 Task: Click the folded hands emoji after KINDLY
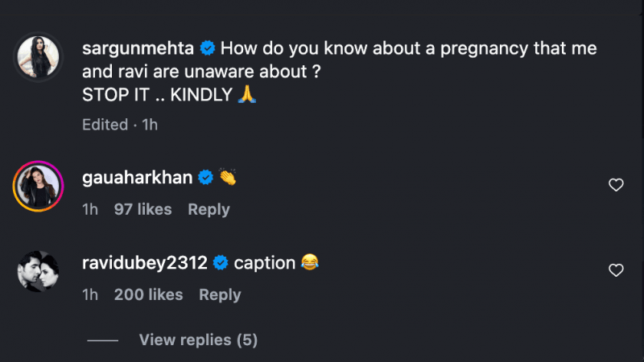coord(246,95)
